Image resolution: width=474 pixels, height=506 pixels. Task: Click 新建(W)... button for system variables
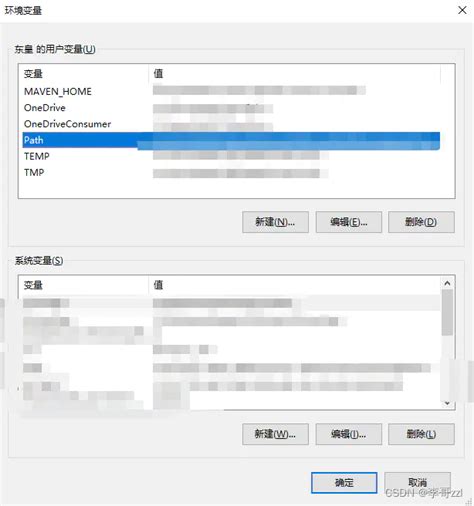tap(275, 434)
